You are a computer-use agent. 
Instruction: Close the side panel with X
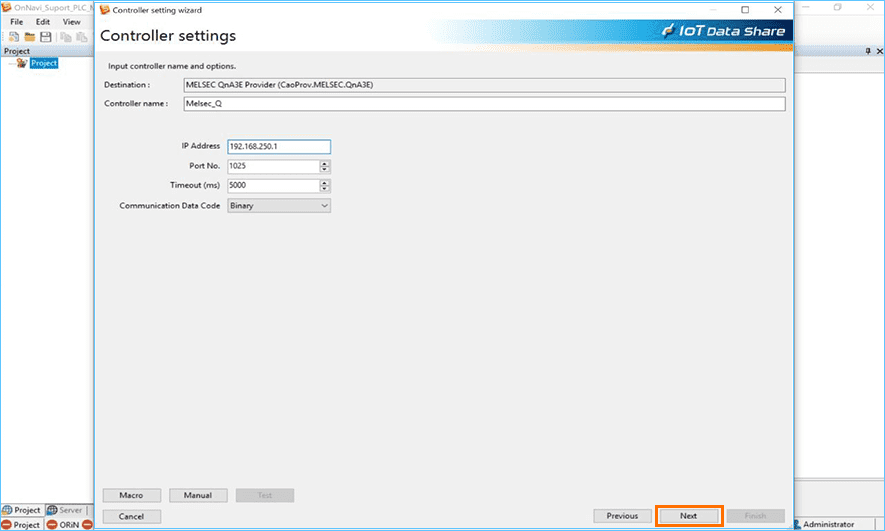point(879,51)
